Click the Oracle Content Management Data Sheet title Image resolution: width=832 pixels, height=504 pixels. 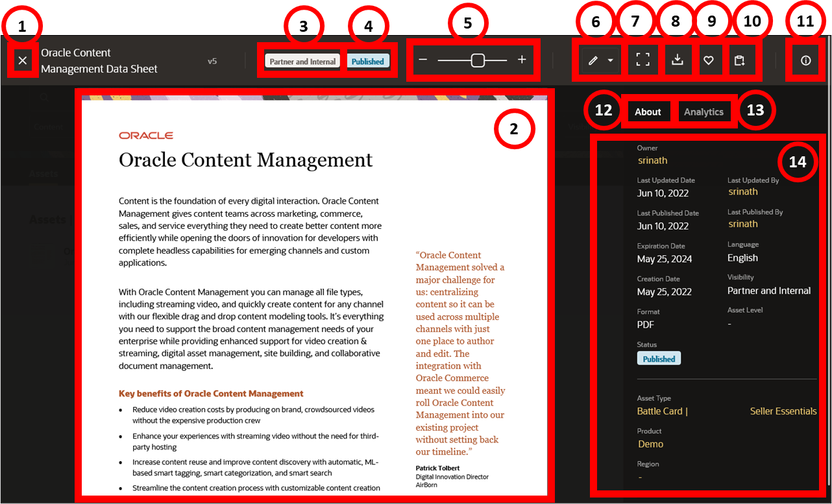click(x=99, y=60)
